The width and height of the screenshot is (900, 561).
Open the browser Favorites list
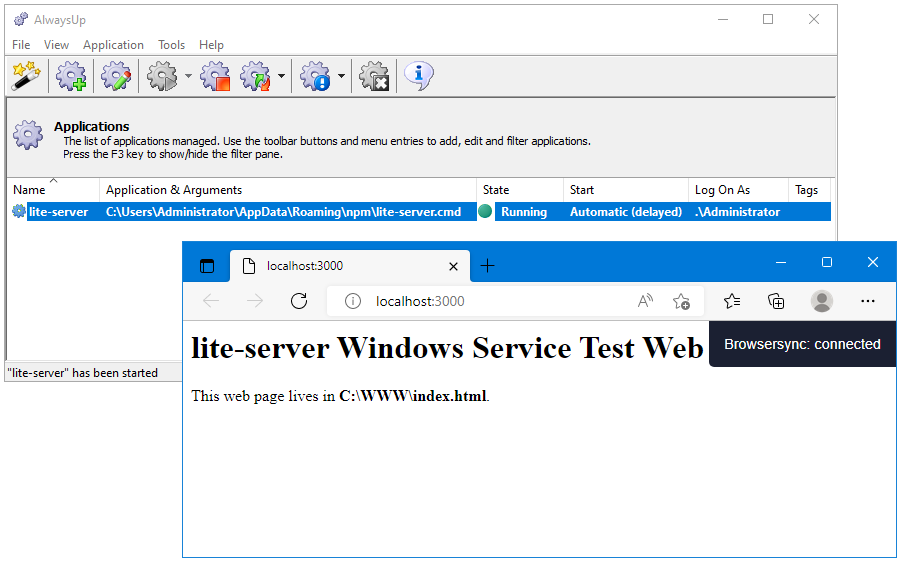coord(732,301)
